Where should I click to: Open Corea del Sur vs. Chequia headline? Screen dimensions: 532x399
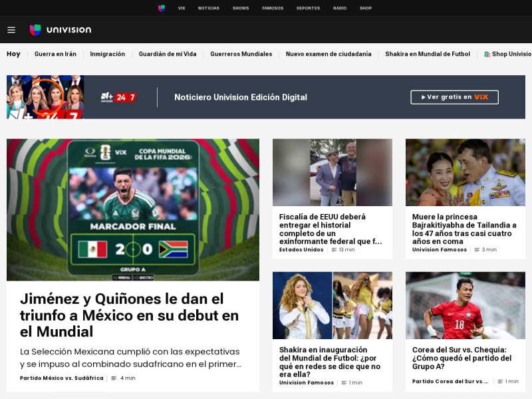click(462, 358)
